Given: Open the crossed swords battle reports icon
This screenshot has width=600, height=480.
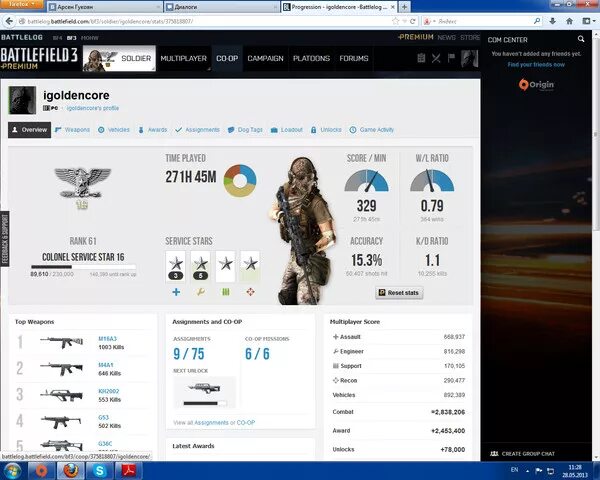Looking at the screenshot, I should tap(436, 58).
